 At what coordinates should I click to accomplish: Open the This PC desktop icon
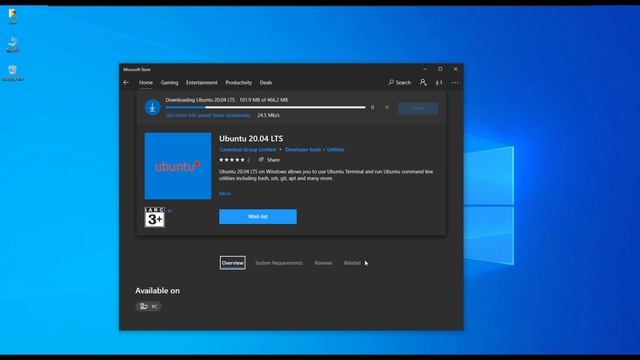13,44
